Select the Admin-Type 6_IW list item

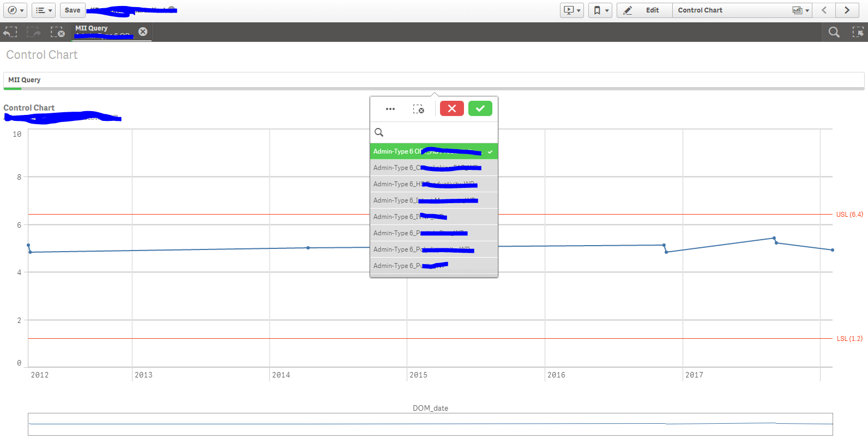point(434,217)
